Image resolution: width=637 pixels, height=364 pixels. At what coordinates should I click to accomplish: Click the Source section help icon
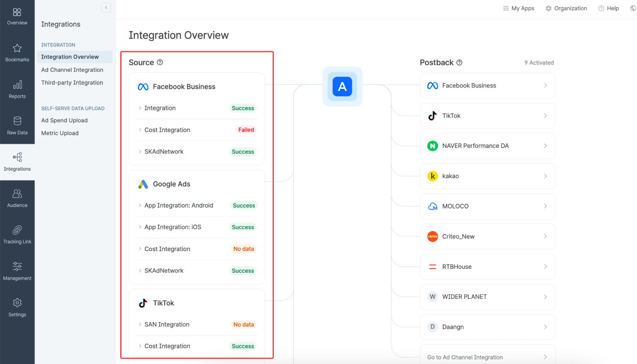click(160, 62)
